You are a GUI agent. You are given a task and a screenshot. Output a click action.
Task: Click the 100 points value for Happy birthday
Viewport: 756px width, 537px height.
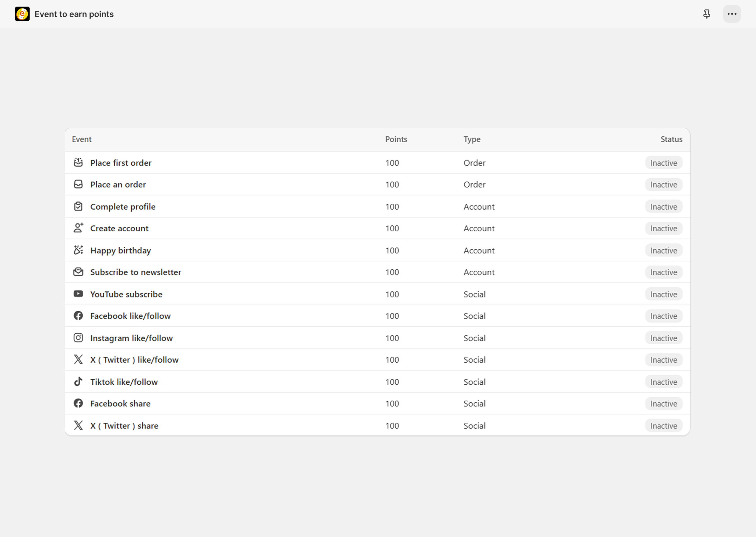coord(392,250)
